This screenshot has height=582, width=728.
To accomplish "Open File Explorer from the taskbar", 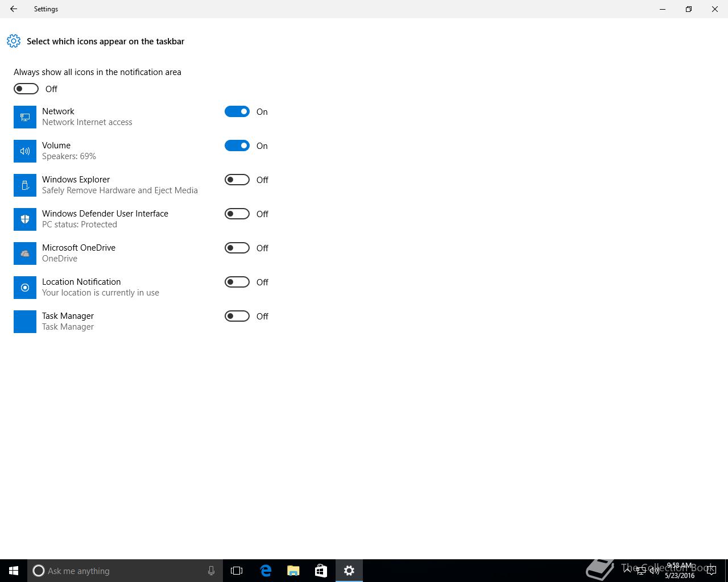I will 293,571.
